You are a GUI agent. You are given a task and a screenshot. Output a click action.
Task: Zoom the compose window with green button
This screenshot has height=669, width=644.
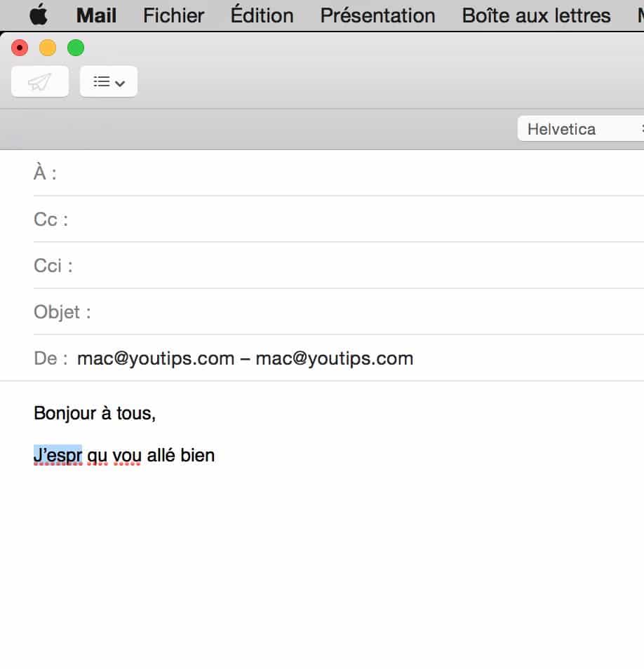click(x=76, y=48)
